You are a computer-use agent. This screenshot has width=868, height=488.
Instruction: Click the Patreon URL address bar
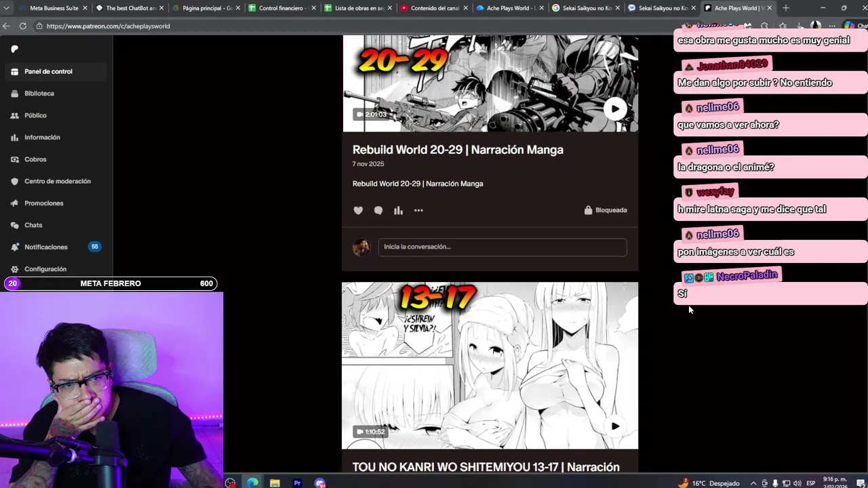coord(353,26)
